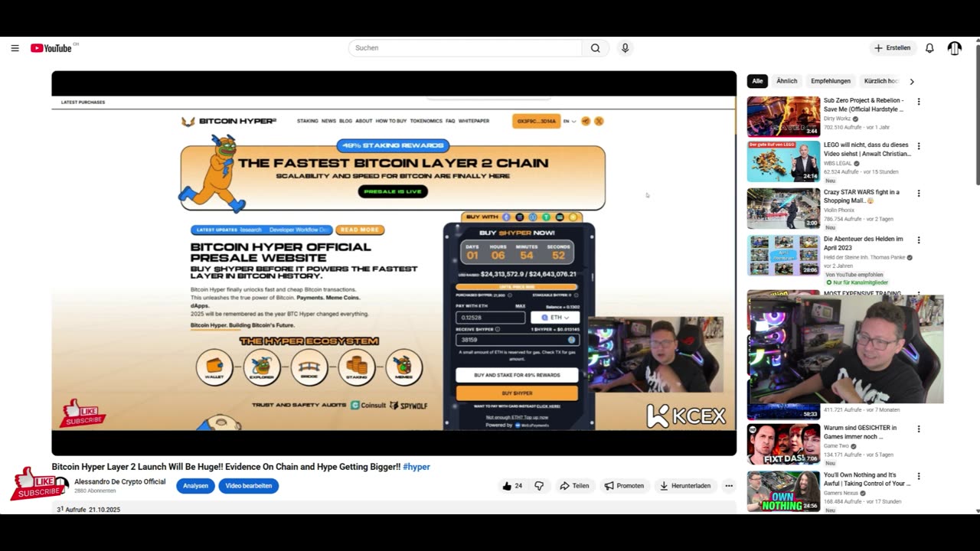Open options for You'll Own Nothing video
The image size is (980, 551).
click(x=919, y=476)
